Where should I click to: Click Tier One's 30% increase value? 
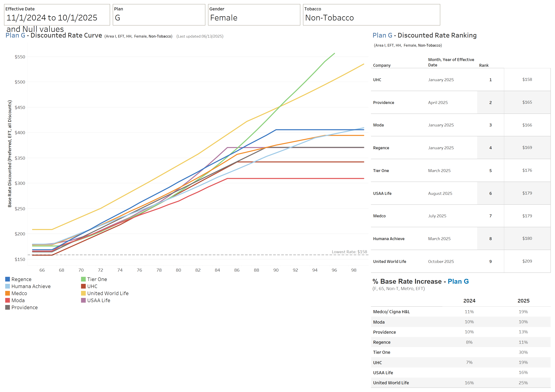coord(523,352)
